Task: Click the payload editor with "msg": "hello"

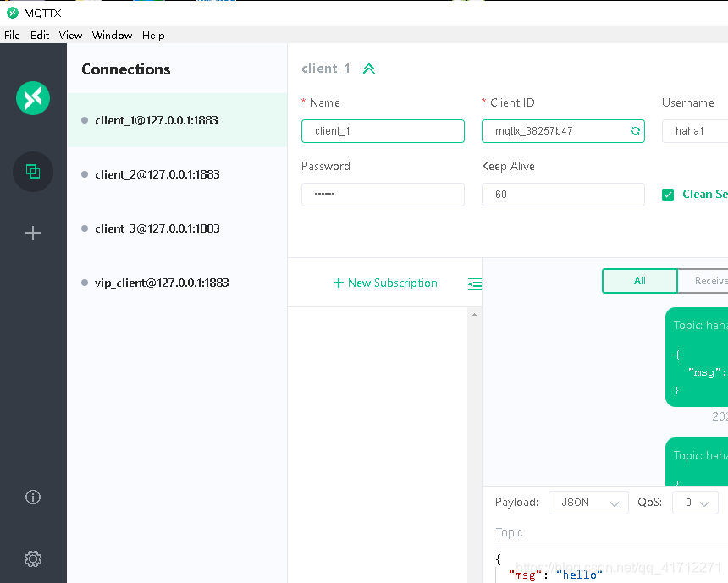Action: pyautogui.click(x=611, y=567)
